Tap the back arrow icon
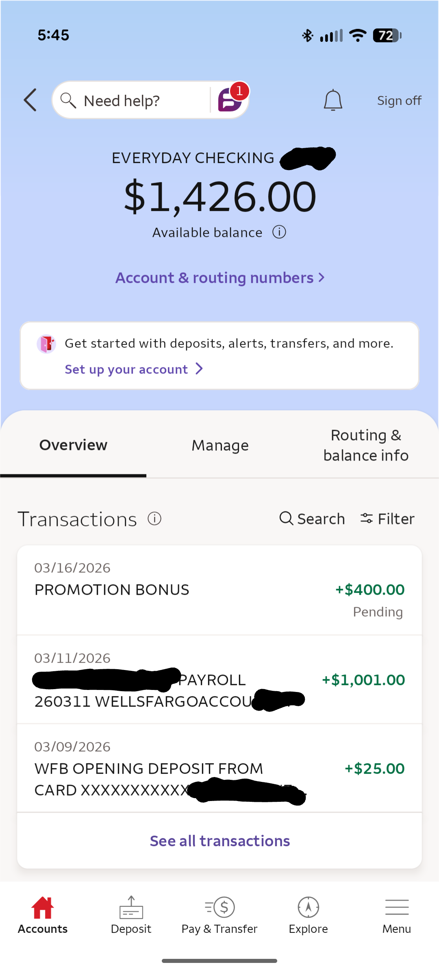This screenshot has width=439, height=980. [30, 100]
